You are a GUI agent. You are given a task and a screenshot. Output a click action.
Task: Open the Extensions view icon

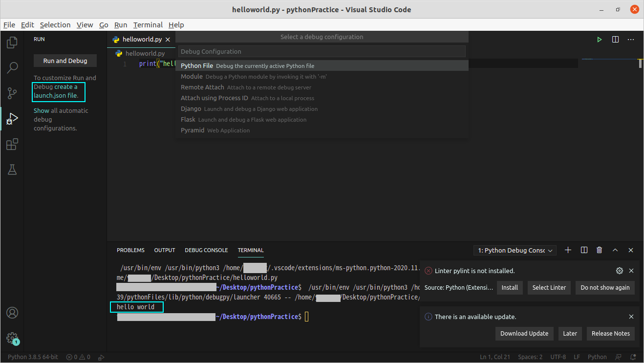pyautogui.click(x=12, y=144)
